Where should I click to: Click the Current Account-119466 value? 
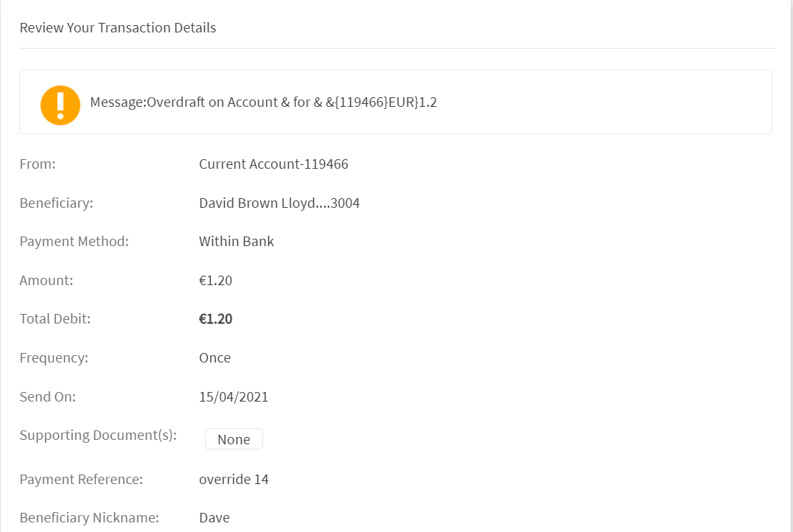point(273,164)
